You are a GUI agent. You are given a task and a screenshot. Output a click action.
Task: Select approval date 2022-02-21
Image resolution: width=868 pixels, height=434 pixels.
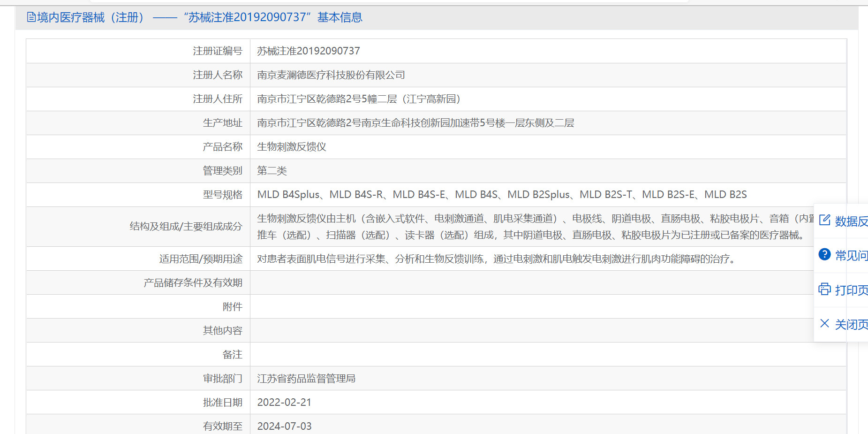284,402
